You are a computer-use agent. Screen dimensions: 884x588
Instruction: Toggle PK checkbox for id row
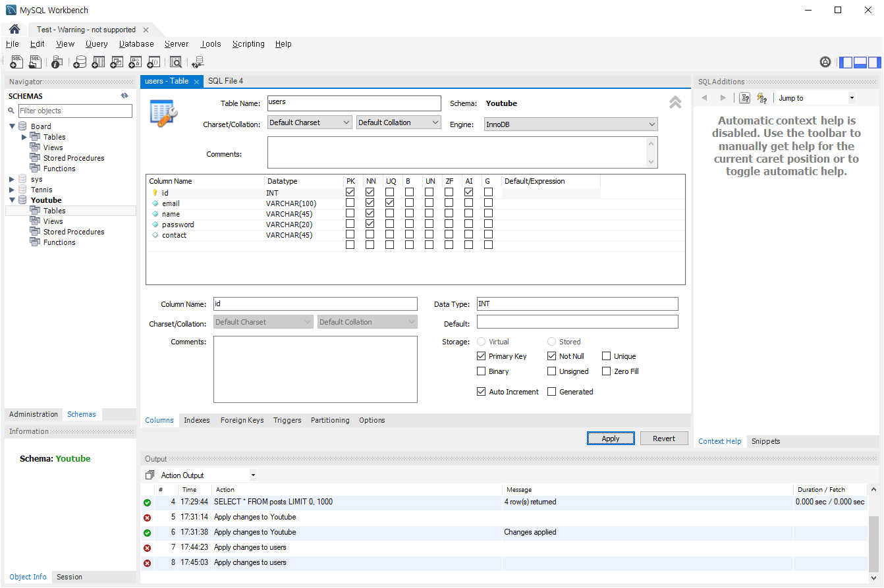pos(350,192)
